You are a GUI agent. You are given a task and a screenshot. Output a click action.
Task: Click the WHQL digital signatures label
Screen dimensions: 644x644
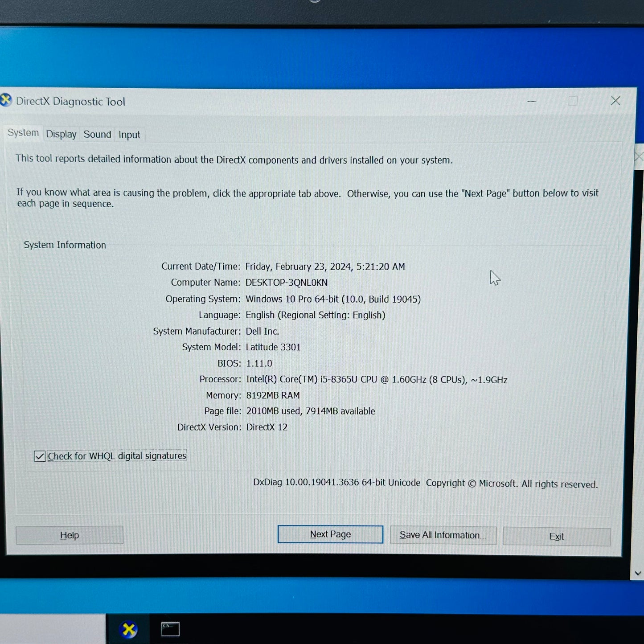click(x=117, y=455)
